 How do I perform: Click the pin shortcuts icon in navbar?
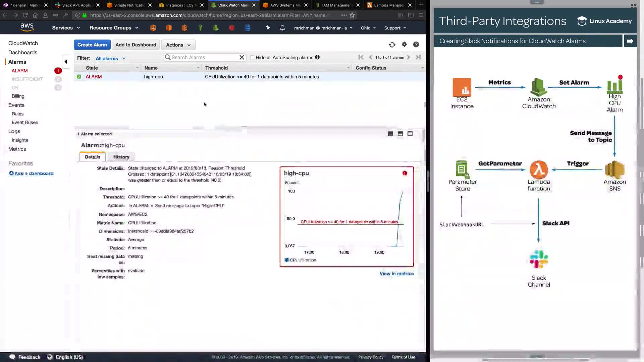pyautogui.click(x=268, y=28)
